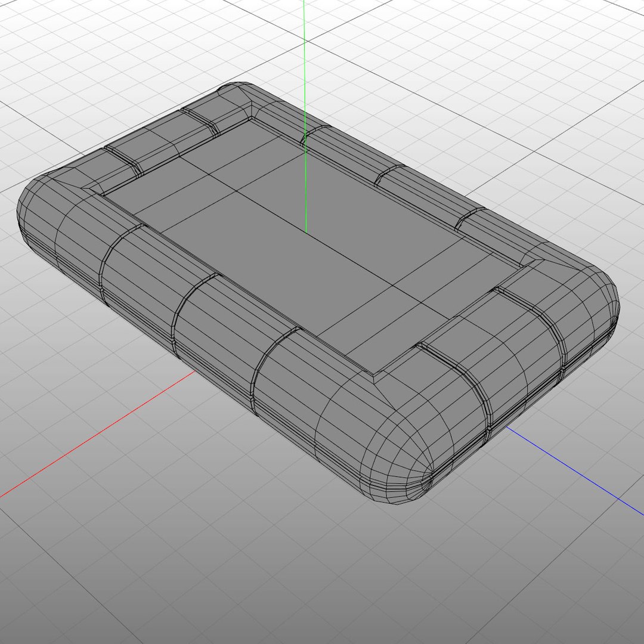Click the green vertical axis line
This screenshot has width=644, height=644.
click(305, 116)
